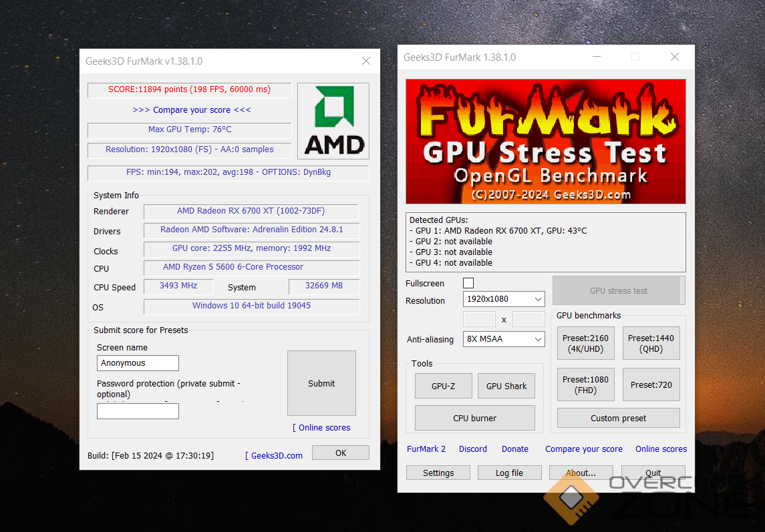Click the custom height field
Image resolution: width=765 pixels, height=532 pixels.
(528, 319)
